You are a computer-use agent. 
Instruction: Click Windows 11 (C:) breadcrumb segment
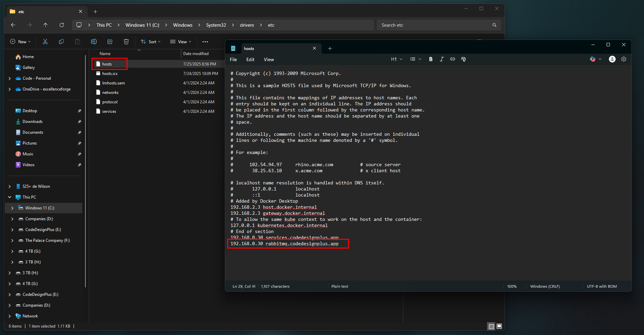coord(142,25)
